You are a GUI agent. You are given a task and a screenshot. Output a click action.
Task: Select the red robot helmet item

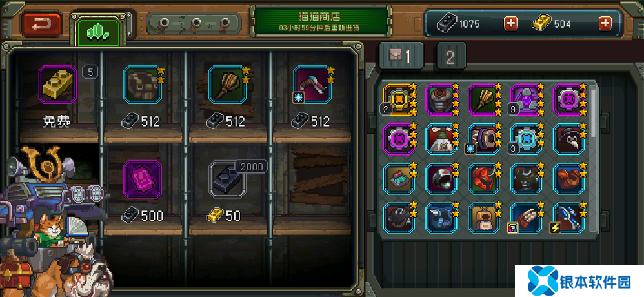[x=483, y=179]
